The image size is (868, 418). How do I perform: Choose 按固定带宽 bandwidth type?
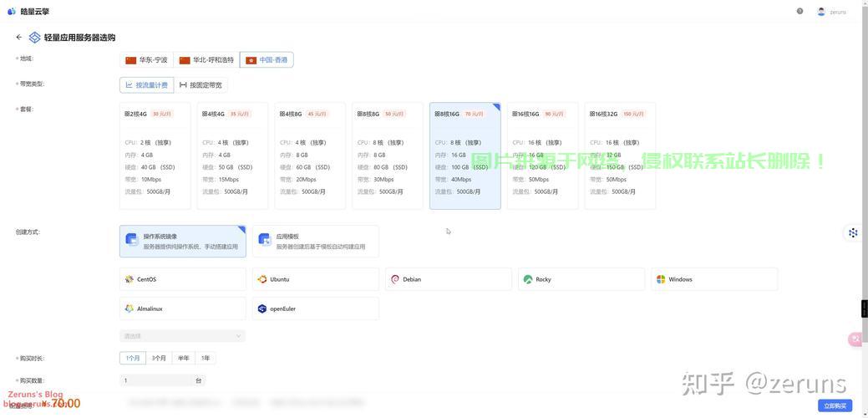click(201, 85)
